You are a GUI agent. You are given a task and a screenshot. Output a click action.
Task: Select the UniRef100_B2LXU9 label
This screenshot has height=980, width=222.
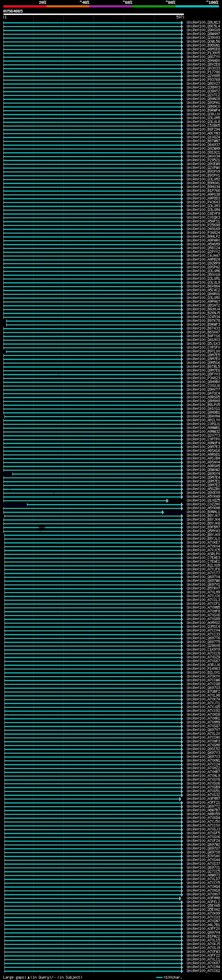[203, 565]
